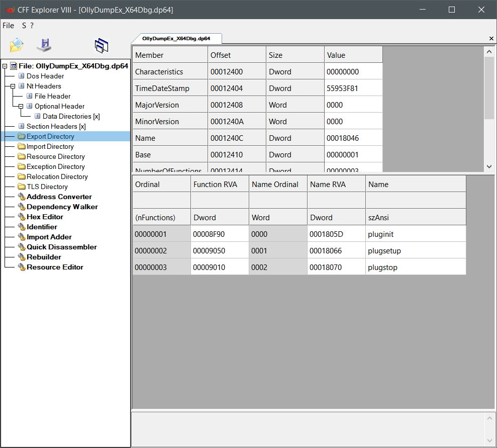Open the Identifier tool

point(42,227)
